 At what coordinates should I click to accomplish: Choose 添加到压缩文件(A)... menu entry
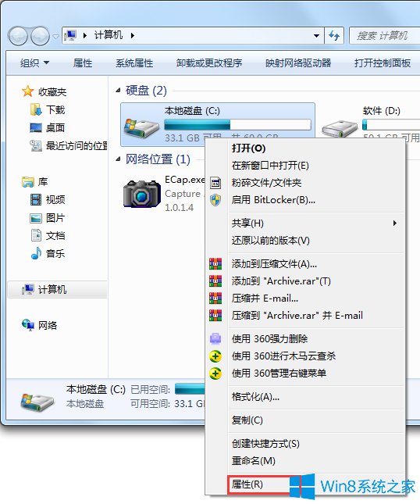click(x=305, y=264)
